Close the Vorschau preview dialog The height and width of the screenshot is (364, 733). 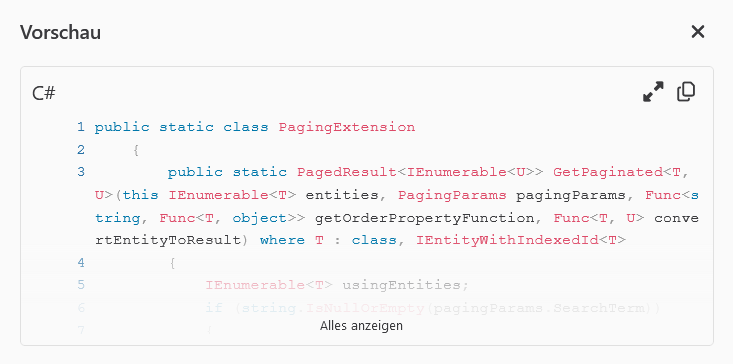[x=697, y=32]
